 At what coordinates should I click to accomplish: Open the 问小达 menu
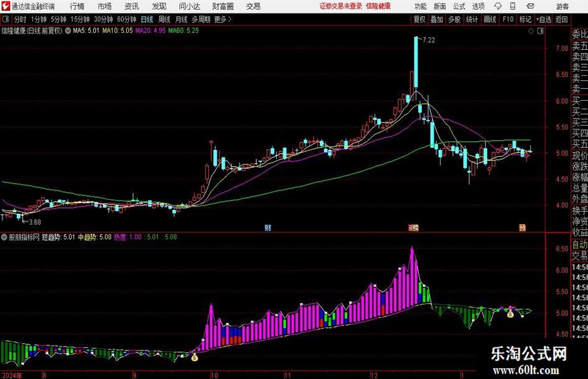pyautogui.click(x=189, y=6)
